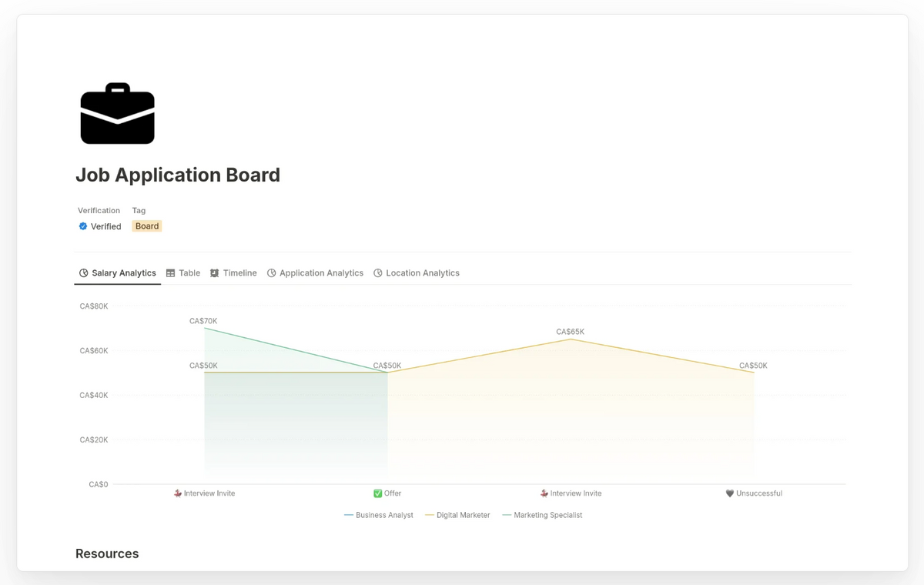The width and height of the screenshot is (924, 585).
Task: Toggle Marketing Specialist legend entry
Action: click(542, 515)
